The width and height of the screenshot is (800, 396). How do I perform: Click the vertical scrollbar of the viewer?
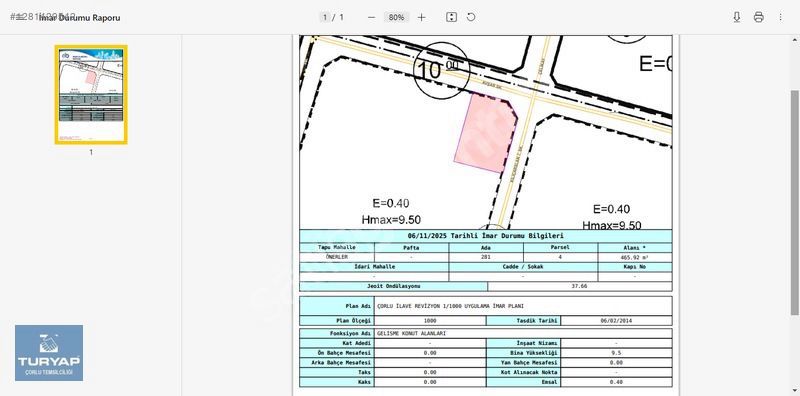tap(795, 202)
